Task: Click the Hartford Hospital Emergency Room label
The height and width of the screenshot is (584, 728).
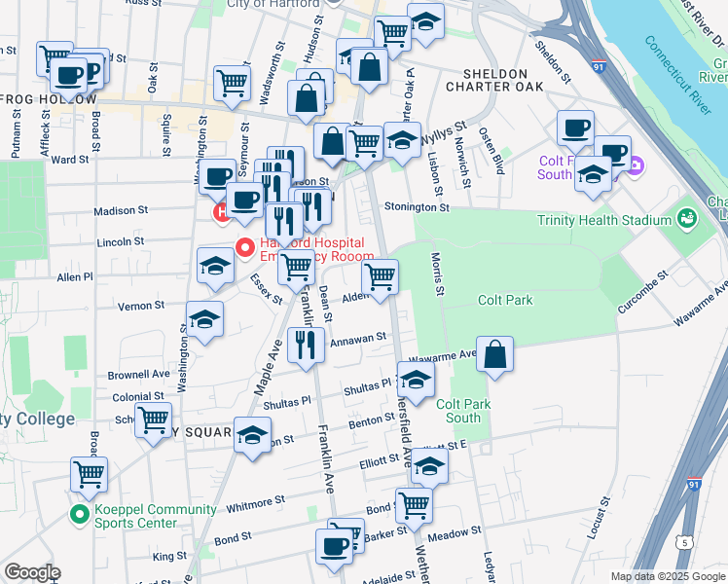Action: 316,249
